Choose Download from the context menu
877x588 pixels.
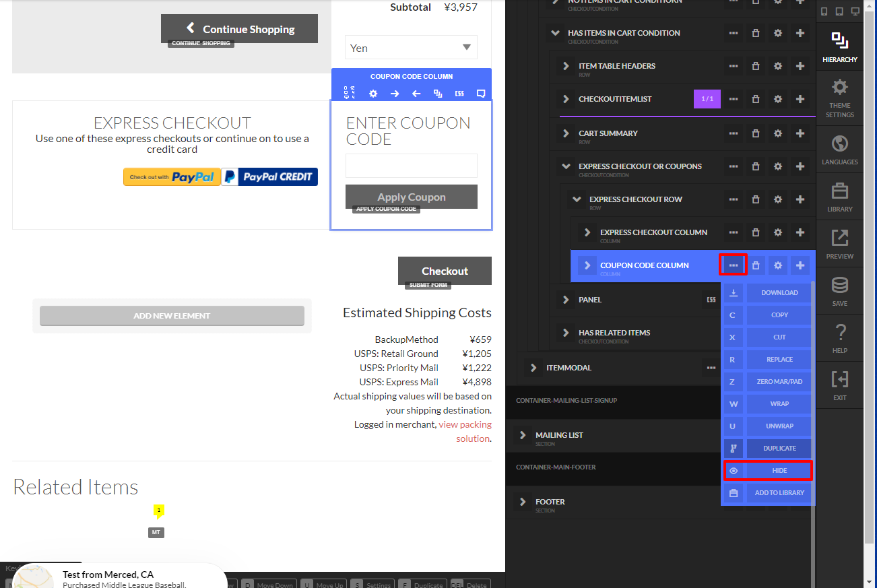coord(768,293)
